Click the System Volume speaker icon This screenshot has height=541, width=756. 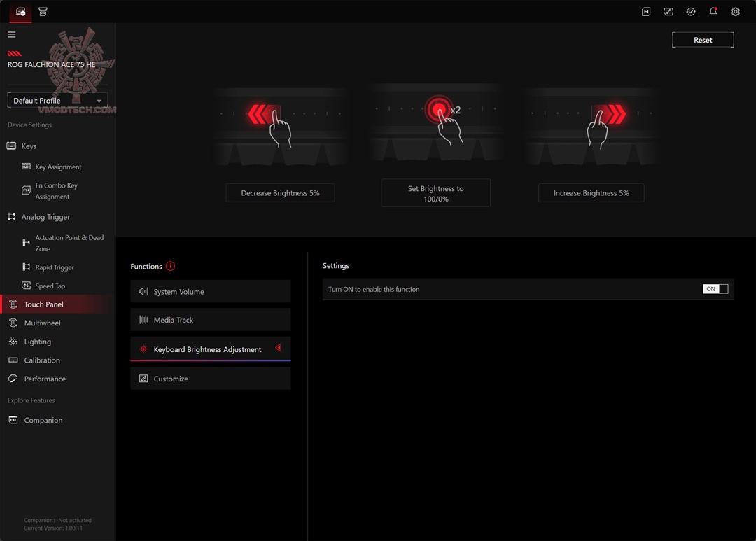coord(143,291)
